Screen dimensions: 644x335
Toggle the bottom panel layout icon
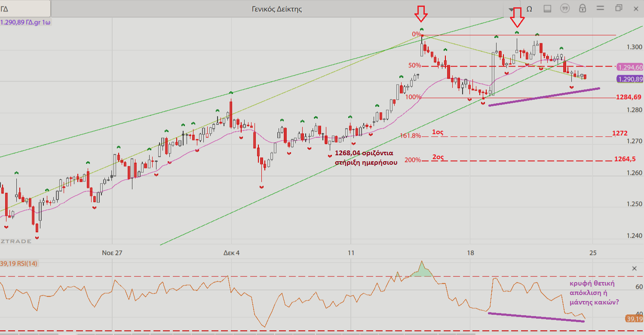(x=548, y=8)
